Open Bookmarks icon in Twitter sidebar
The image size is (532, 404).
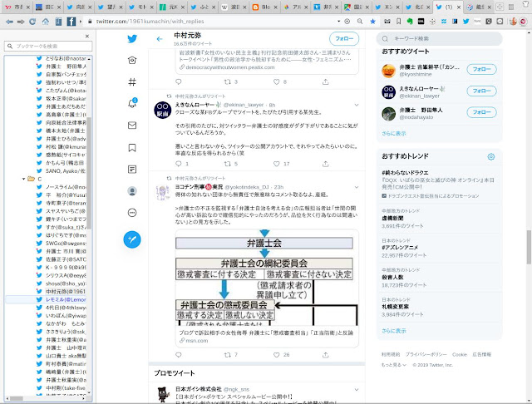(132, 148)
